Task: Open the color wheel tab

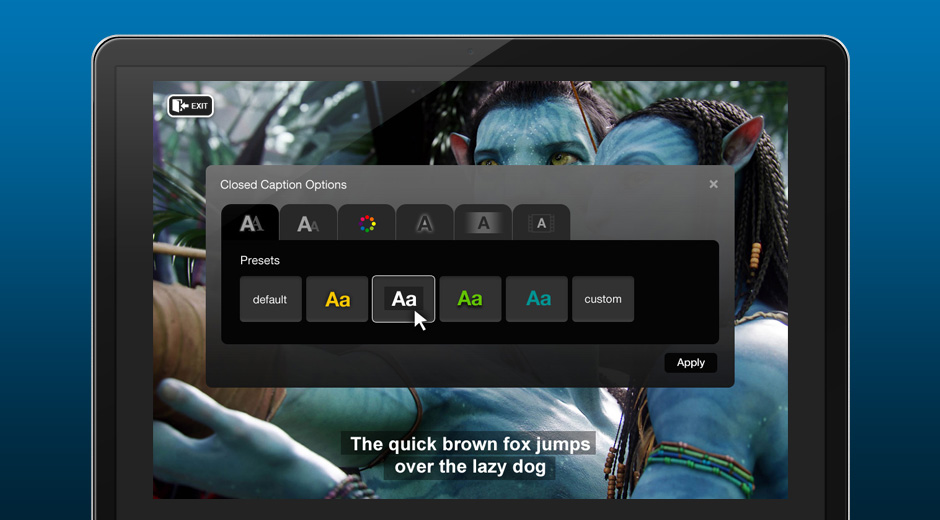Action: tap(366, 223)
